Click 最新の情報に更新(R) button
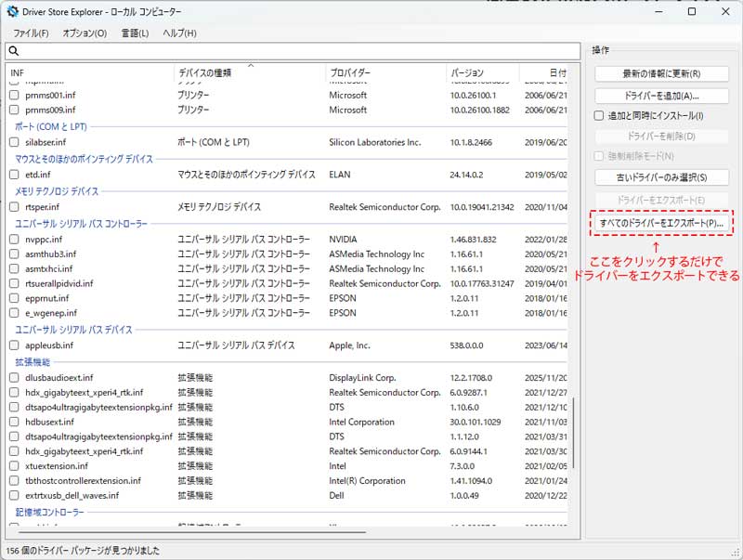This screenshot has width=743, height=560. [x=661, y=74]
